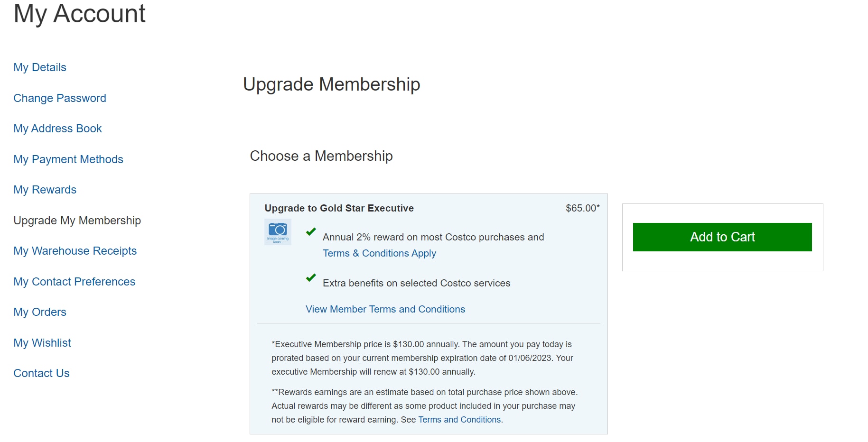Open My Details in the sidebar
This screenshot has width=868, height=442.
tap(40, 67)
